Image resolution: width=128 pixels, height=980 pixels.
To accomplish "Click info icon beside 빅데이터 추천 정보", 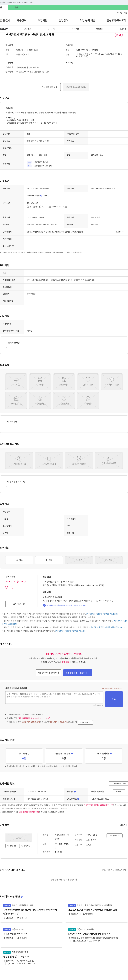I will (x=21, y=897).
